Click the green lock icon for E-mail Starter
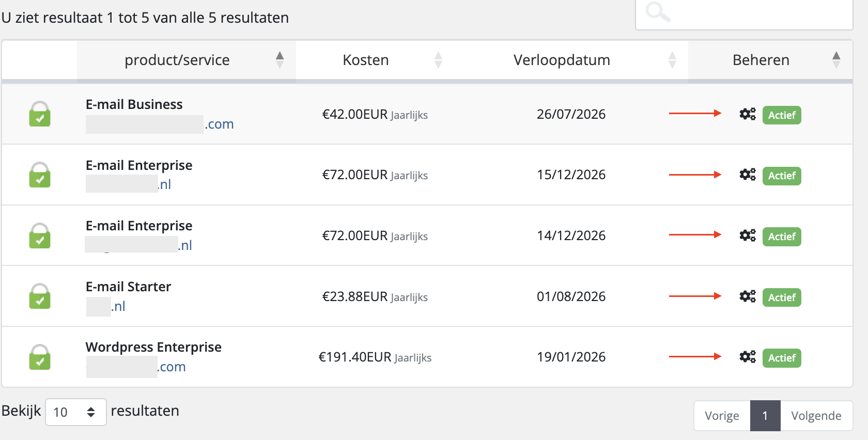 (40, 296)
